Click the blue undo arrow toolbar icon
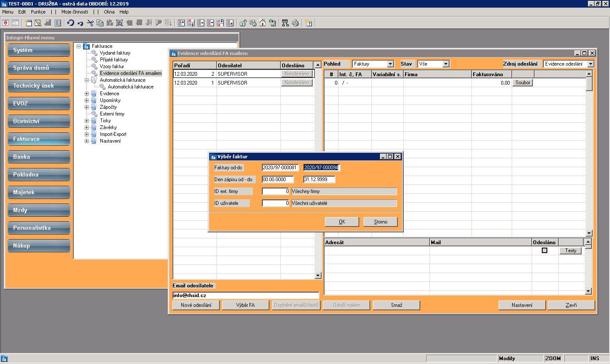 point(71,23)
